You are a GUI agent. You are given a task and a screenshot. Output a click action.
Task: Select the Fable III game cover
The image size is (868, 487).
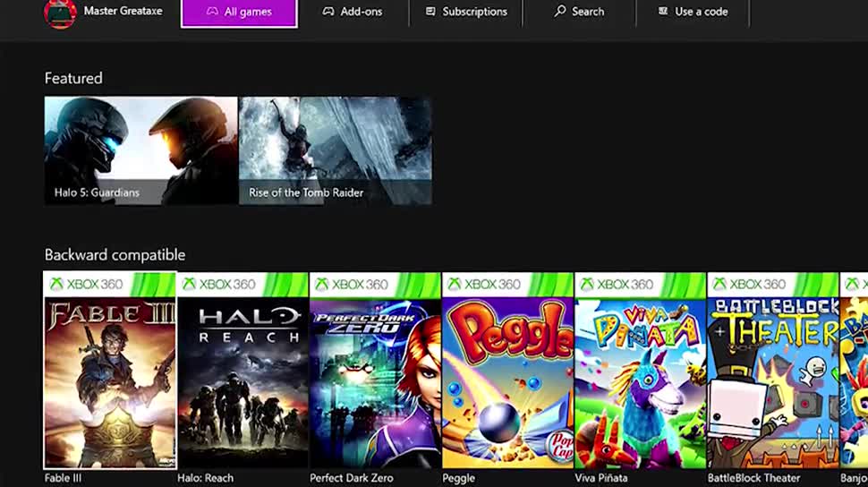pyautogui.click(x=109, y=370)
